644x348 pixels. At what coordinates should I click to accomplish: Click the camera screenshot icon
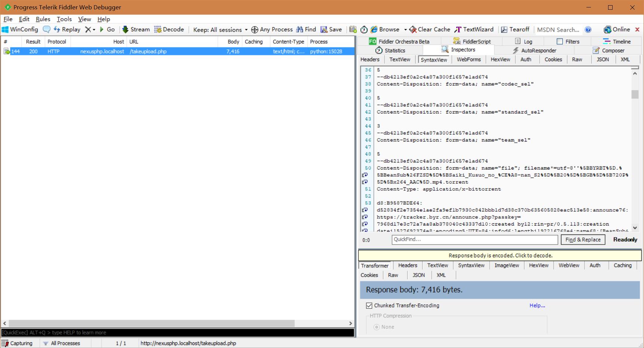point(353,29)
